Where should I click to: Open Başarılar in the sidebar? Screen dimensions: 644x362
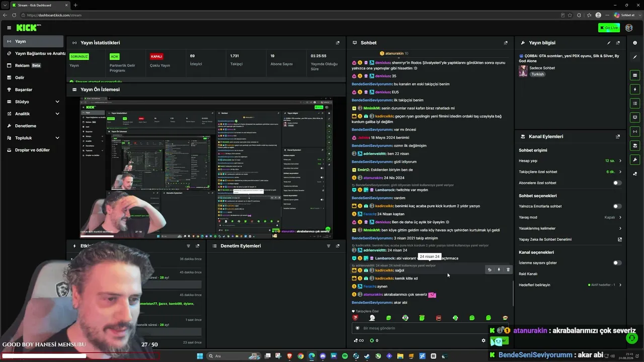tap(33, 89)
